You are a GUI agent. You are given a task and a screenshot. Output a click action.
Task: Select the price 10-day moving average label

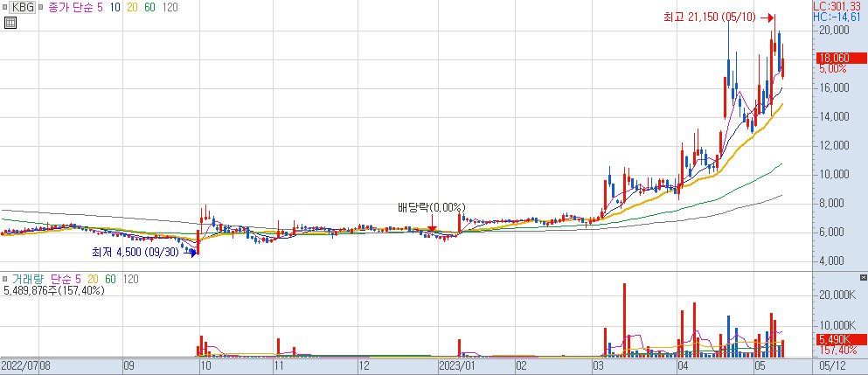coord(115,8)
